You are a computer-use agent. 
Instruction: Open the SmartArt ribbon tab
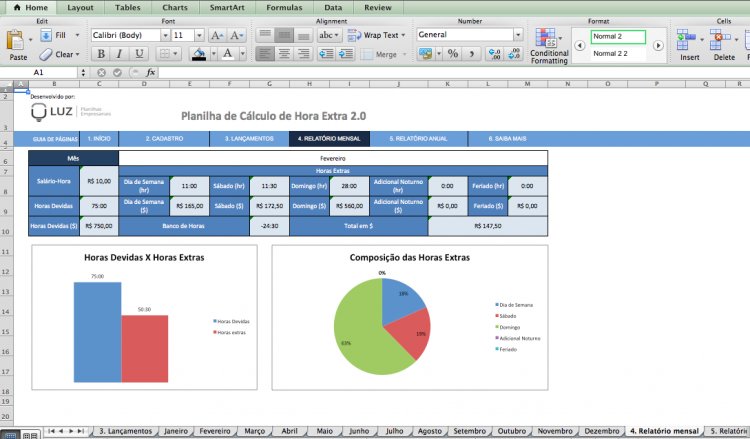227,8
